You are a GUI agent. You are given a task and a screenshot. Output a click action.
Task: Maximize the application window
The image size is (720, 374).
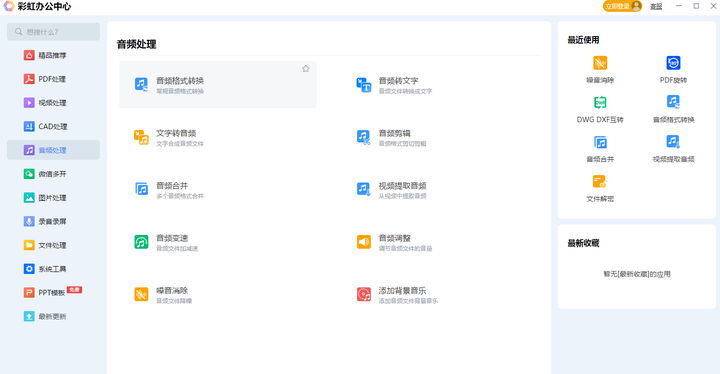696,6
